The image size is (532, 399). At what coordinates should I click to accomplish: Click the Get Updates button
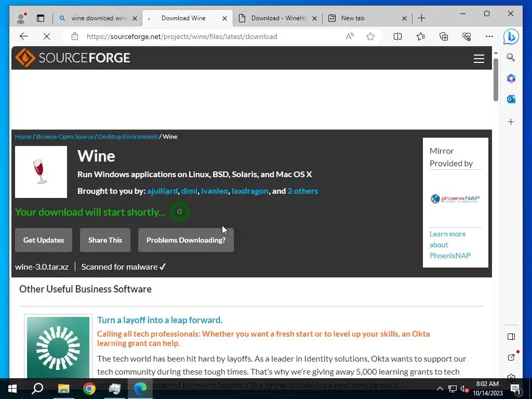point(44,240)
